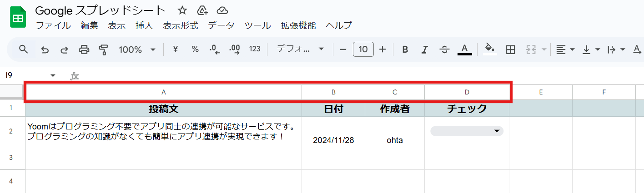The height and width of the screenshot is (193, 644).
Task: Toggle bold formatting
Action: coord(405,49)
